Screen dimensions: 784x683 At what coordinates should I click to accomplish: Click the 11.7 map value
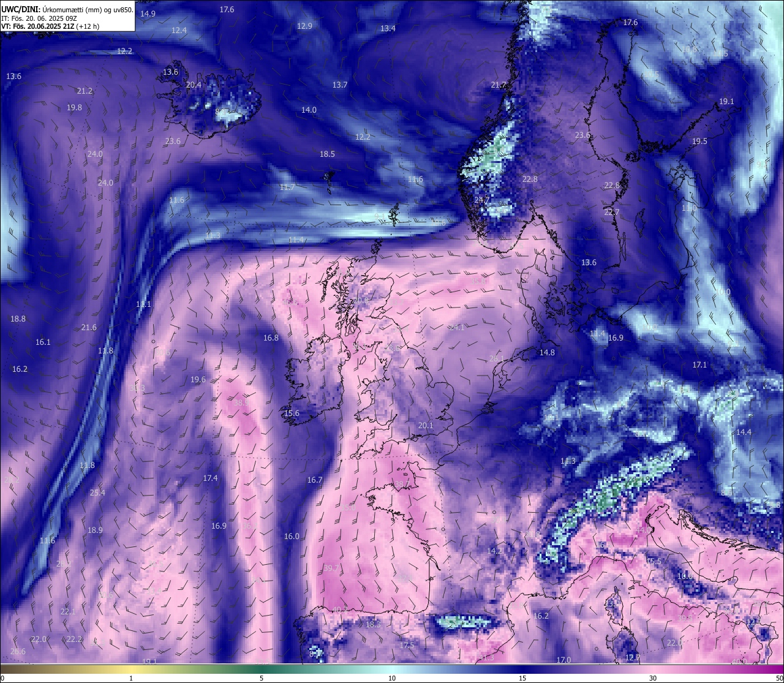pyautogui.click(x=287, y=187)
